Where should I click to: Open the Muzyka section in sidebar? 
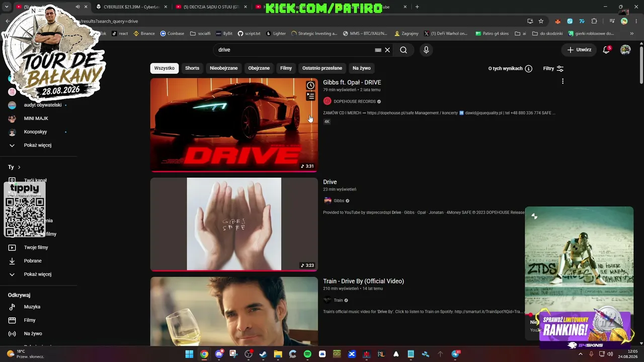[32, 307]
